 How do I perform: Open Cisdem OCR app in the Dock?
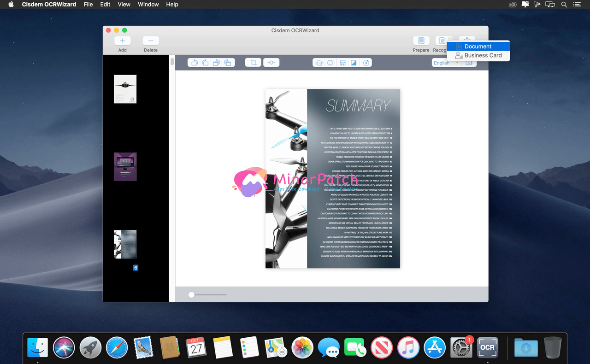tap(487, 347)
